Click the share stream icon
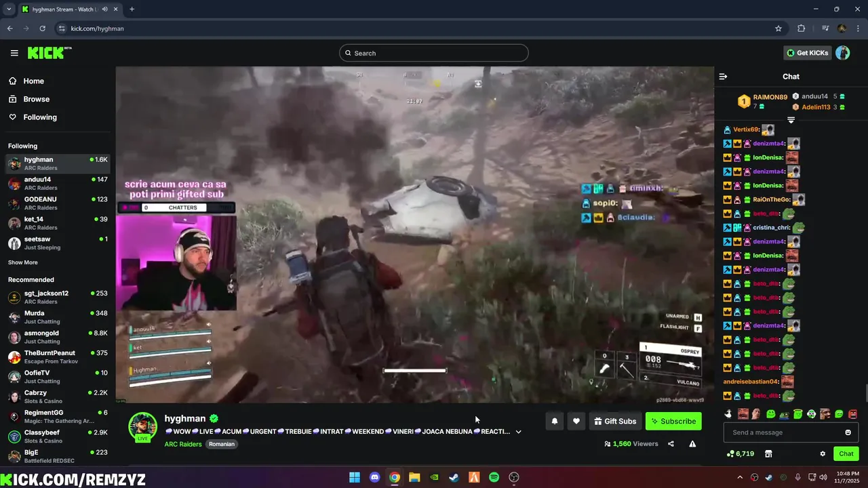Image resolution: width=868 pixels, height=488 pixels. (x=671, y=444)
